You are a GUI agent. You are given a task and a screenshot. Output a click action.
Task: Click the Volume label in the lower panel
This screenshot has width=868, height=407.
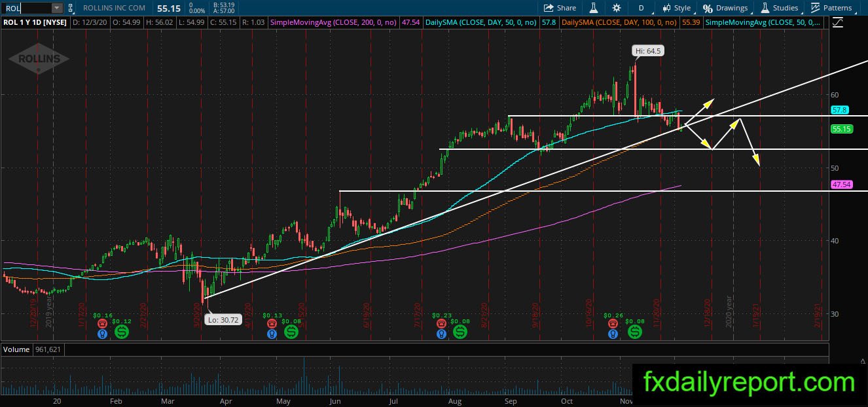pyautogui.click(x=16, y=349)
